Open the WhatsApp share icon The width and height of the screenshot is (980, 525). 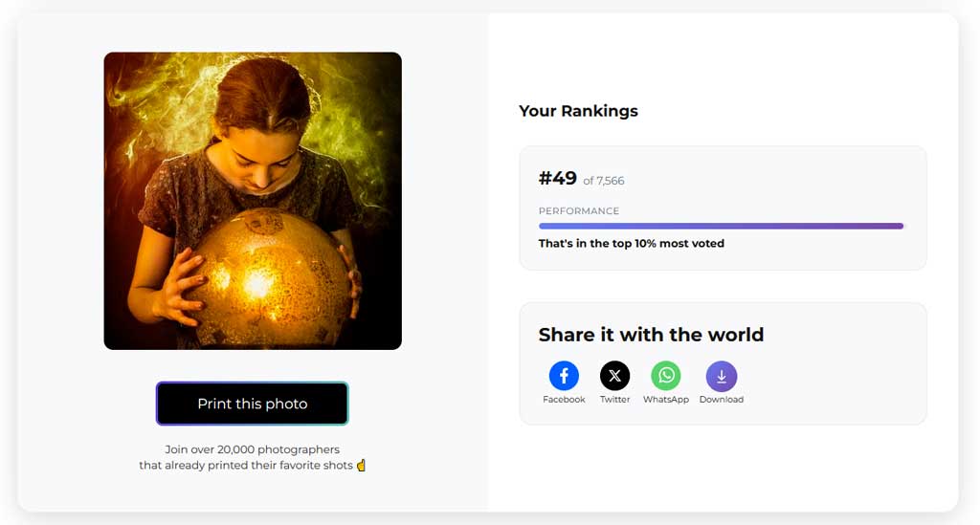click(666, 376)
